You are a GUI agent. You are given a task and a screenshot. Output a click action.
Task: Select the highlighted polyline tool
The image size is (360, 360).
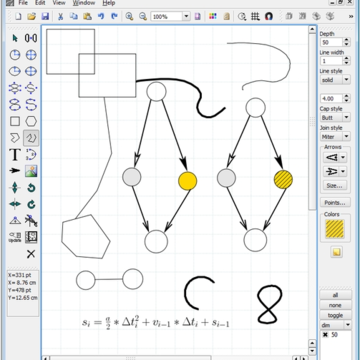click(x=31, y=138)
